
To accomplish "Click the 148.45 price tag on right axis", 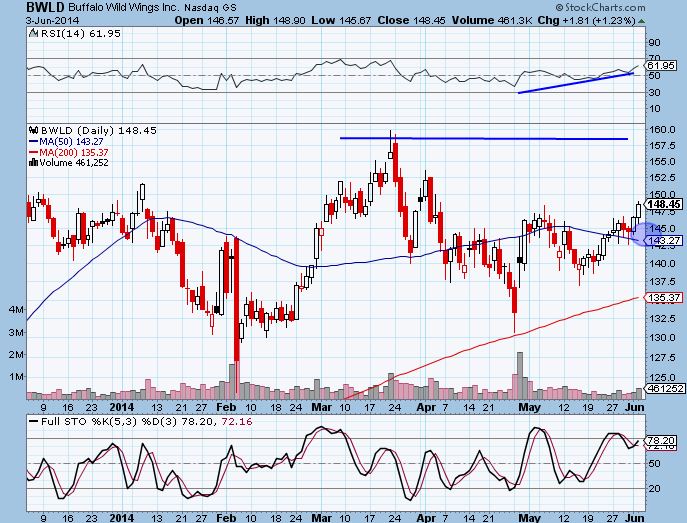I will click(x=663, y=204).
